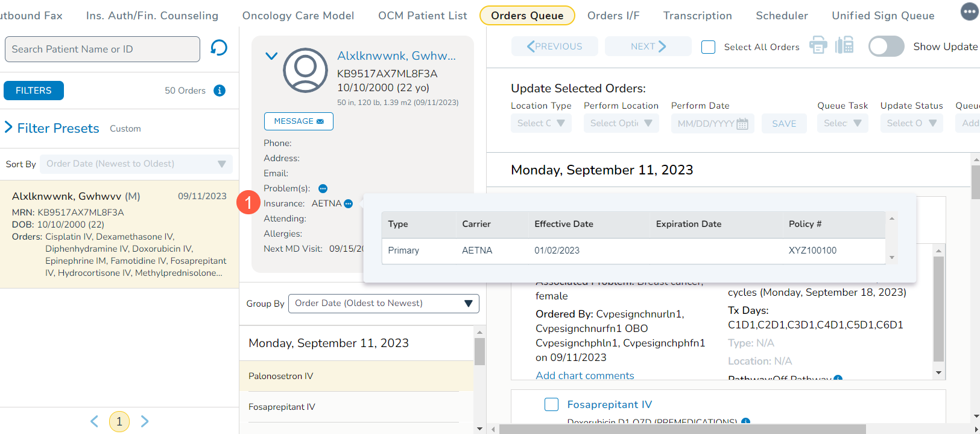
Task: Open the Group By dropdown
Action: click(384, 304)
